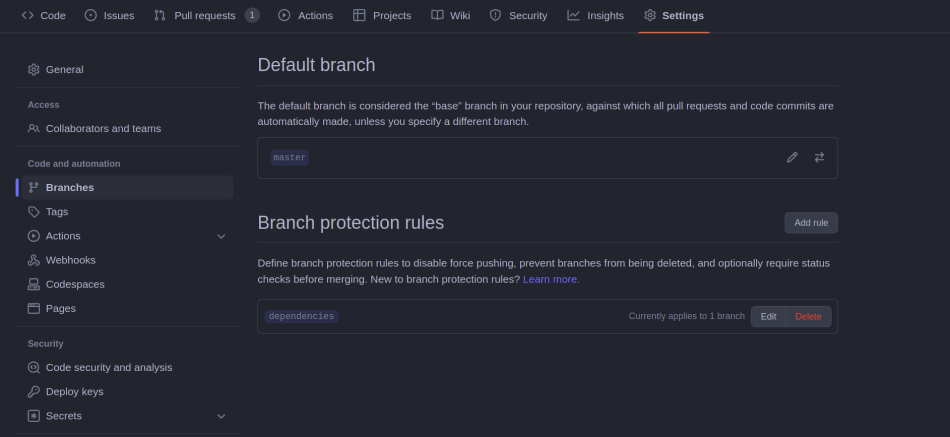Viewport: 950px width, 437px height.
Task: Click the General gear icon
Action: click(x=34, y=69)
